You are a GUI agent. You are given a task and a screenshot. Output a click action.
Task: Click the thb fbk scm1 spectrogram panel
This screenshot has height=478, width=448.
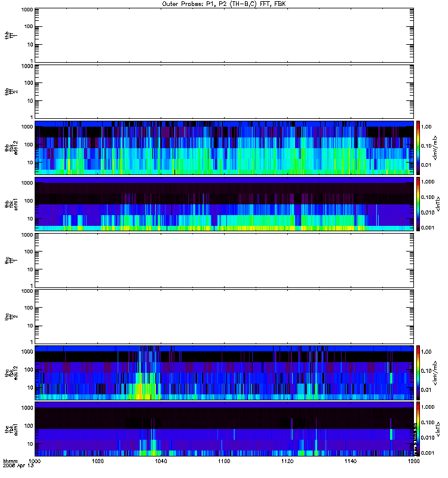(x=224, y=204)
